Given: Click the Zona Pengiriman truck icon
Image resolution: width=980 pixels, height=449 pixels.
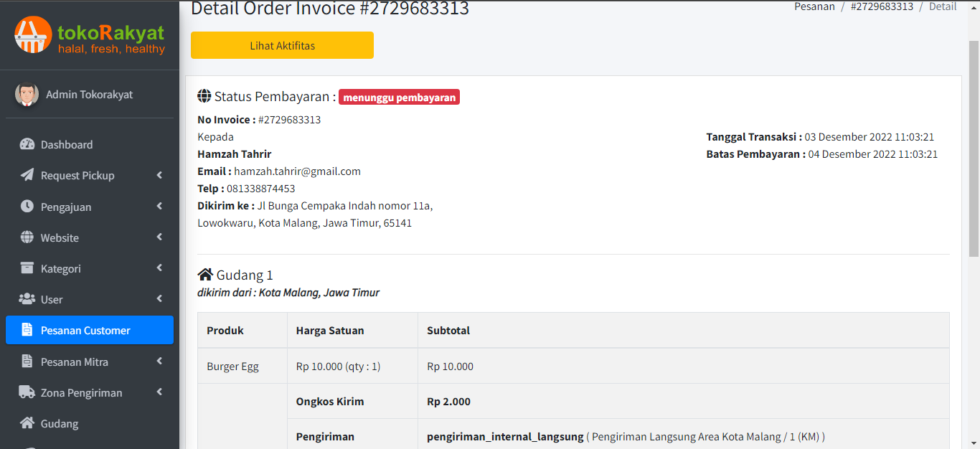Looking at the screenshot, I should pyautogui.click(x=27, y=392).
